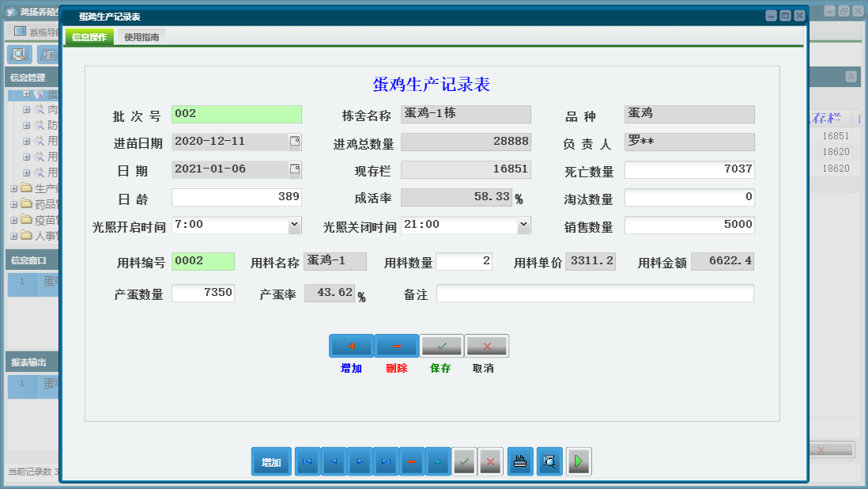Open print preview magnifier icon in bottom toolbar

549,461
